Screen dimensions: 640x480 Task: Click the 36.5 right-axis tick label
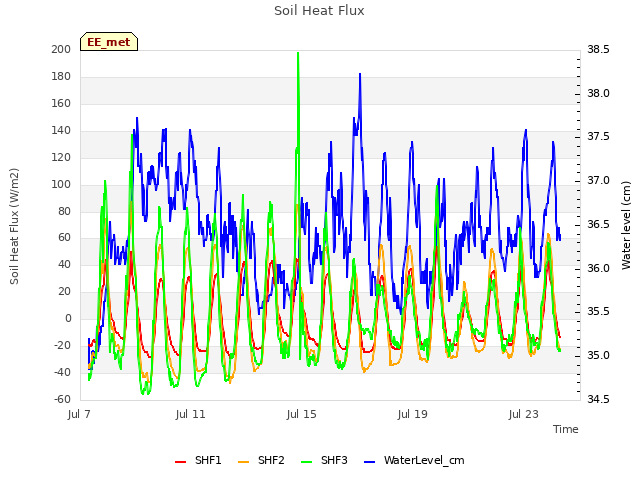598,224
